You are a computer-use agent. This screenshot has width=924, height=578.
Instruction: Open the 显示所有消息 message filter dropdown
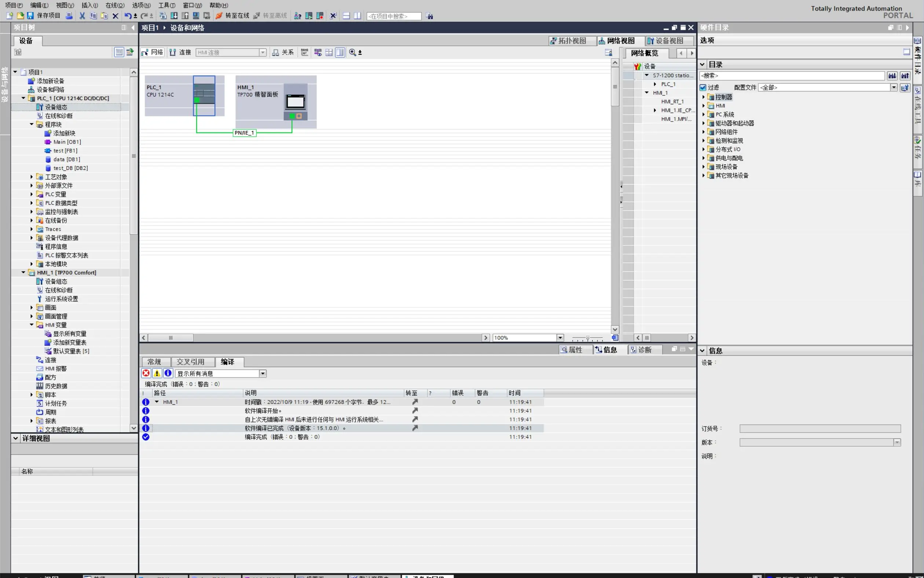263,374
